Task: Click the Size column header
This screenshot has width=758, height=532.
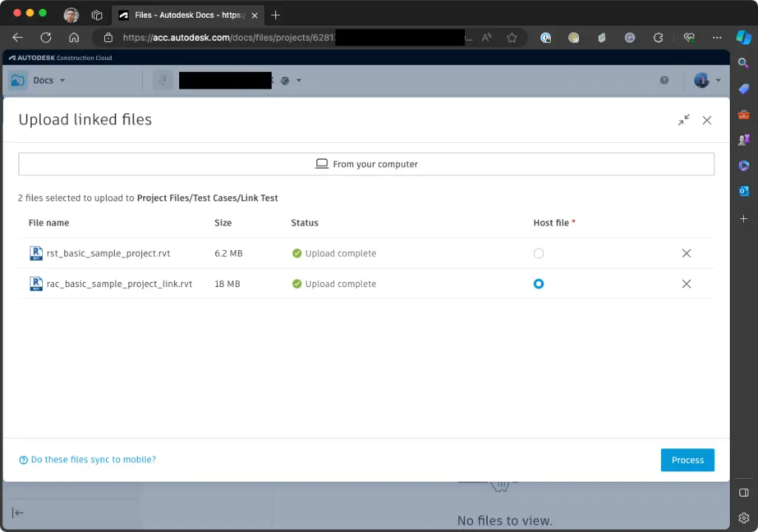Action: pos(223,223)
